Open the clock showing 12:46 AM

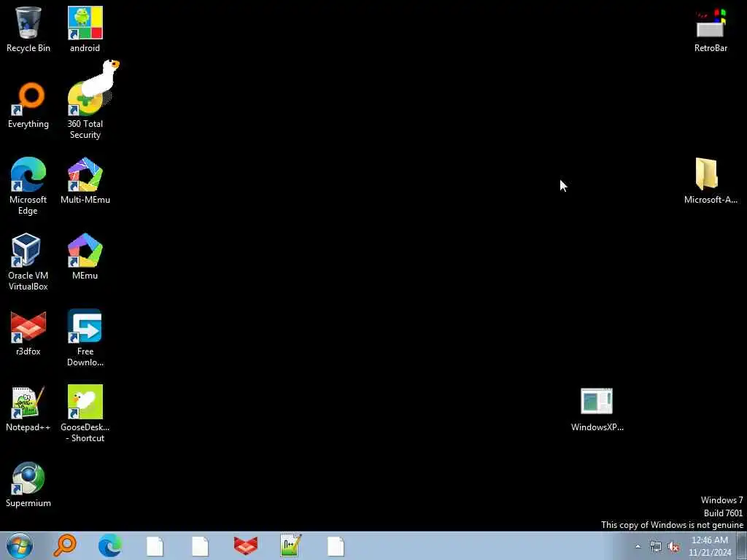(709, 546)
